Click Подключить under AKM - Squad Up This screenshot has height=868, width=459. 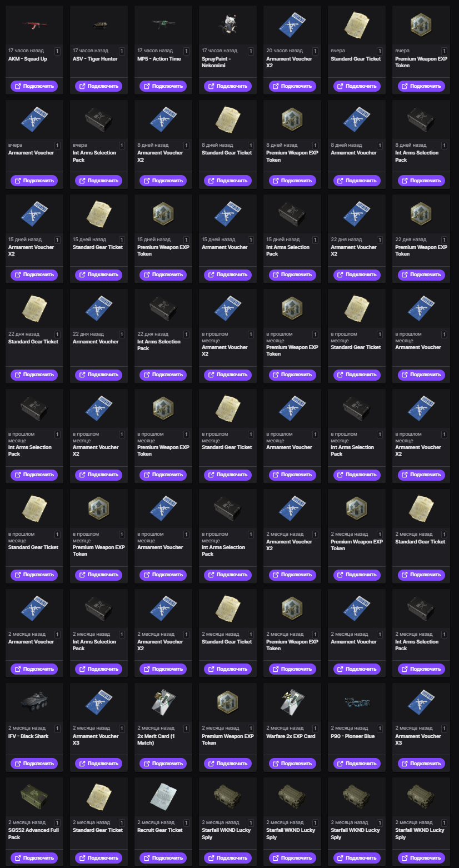tap(34, 86)
